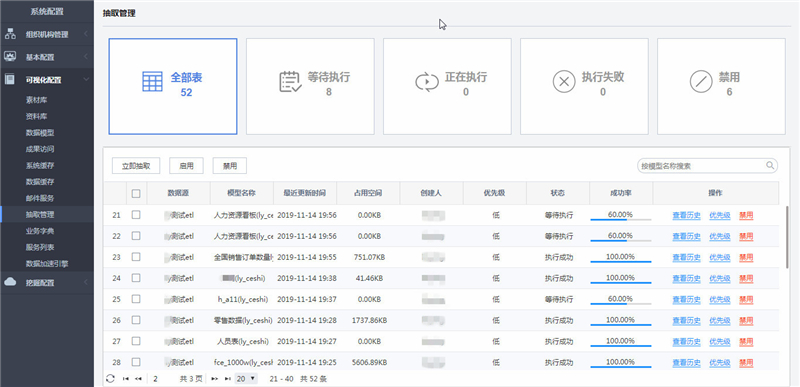Check the checkbox for row 23 全国销售订单

136,257
